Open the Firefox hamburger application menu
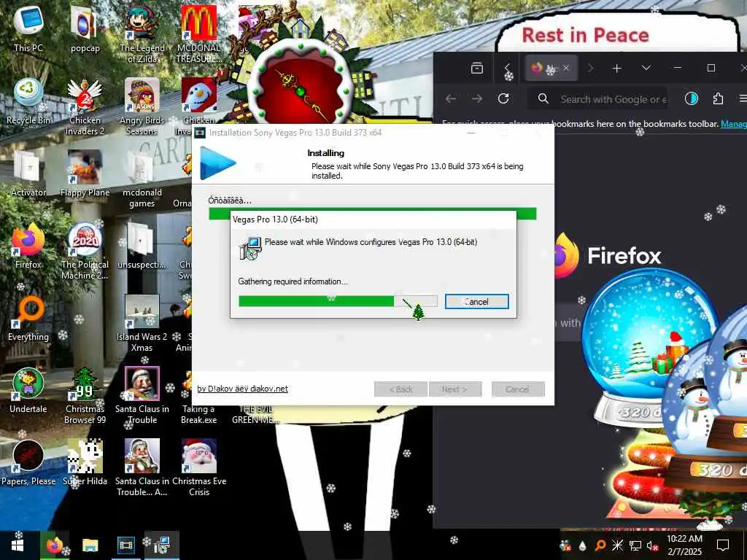747x560 pixels. tap(742, 98)
